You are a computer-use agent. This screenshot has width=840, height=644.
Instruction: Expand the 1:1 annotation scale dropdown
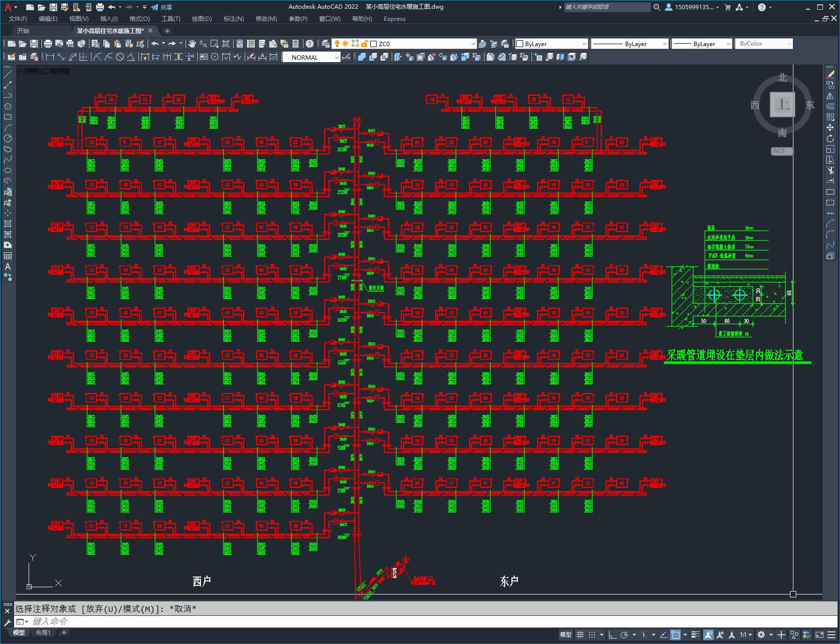click(x=745, y=634)
